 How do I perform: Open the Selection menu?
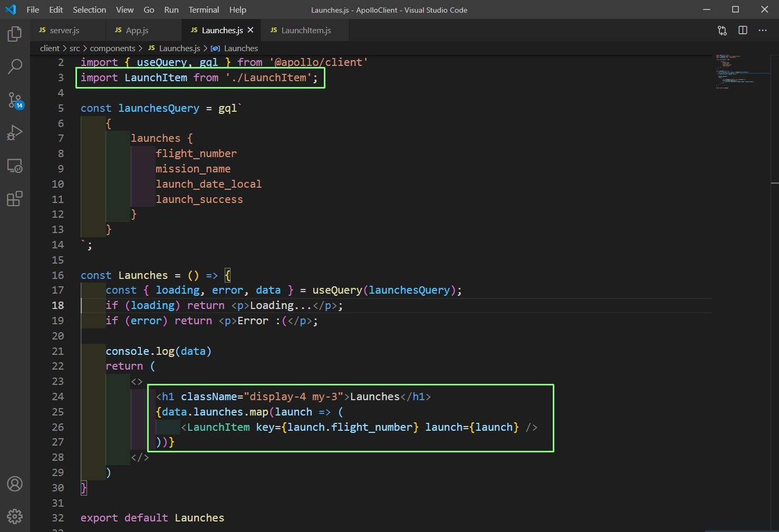pos(89,9)
